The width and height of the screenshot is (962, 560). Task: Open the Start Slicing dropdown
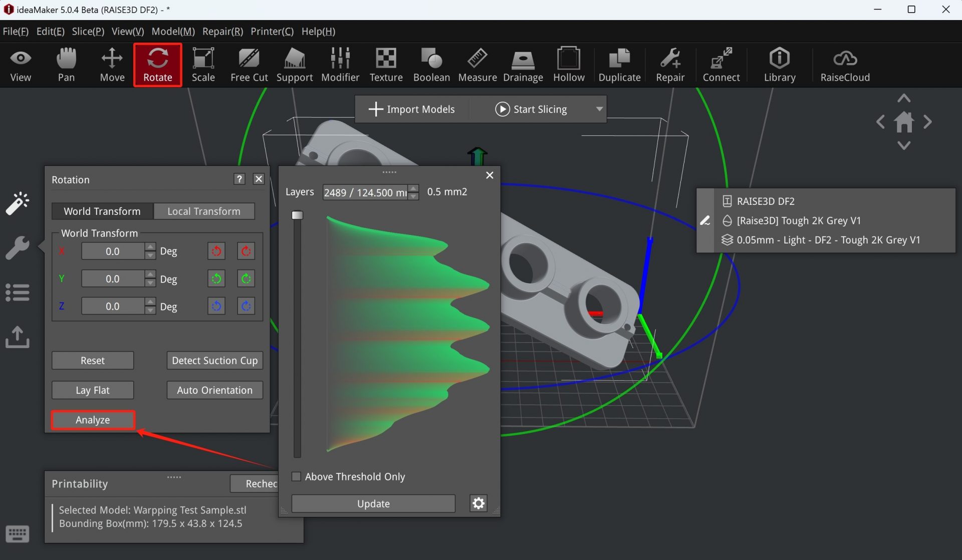[x=599, y=109]
